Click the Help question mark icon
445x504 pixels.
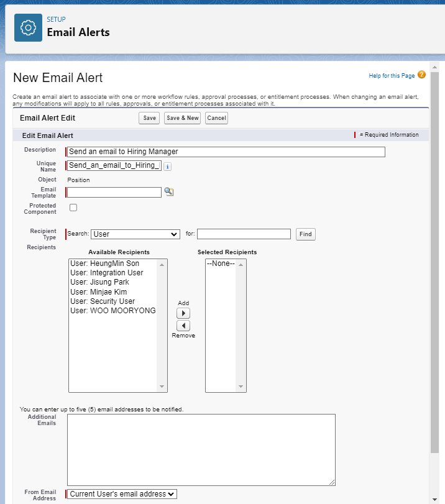tap(421, 75)
